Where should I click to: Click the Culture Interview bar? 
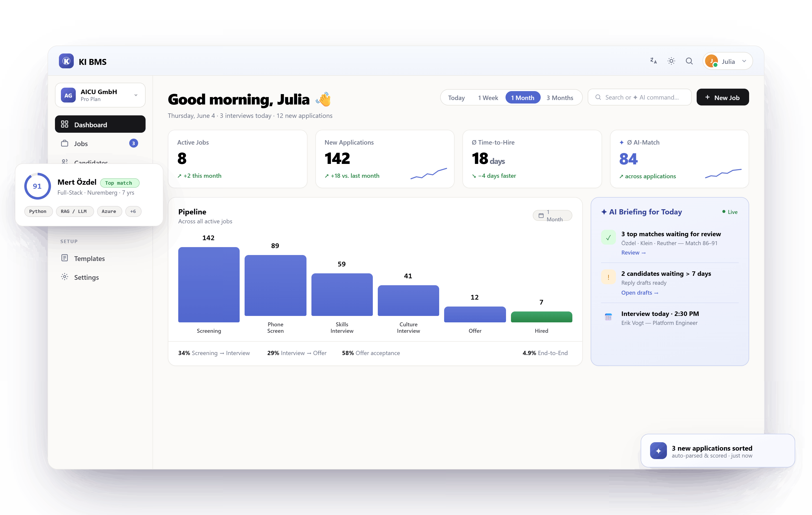coord(408,301)
